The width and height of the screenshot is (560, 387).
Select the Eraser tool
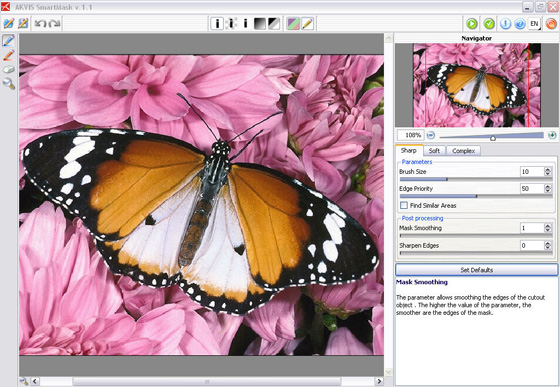tap(9, 70)
